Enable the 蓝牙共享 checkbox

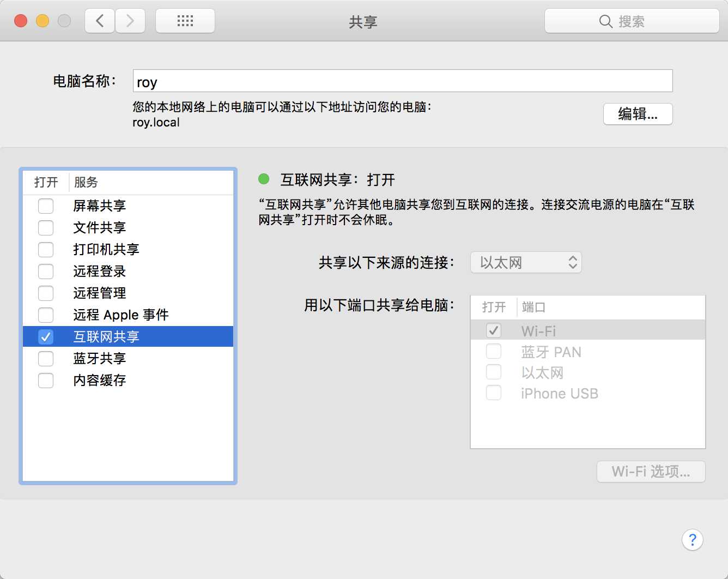point(46,359)
